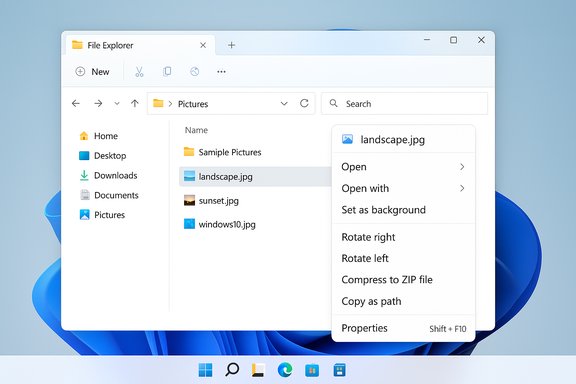Open Downloads in the sidebar
The width and height of the screenshot is (576, 384).
pyautogui.click(x=108, y=176)
